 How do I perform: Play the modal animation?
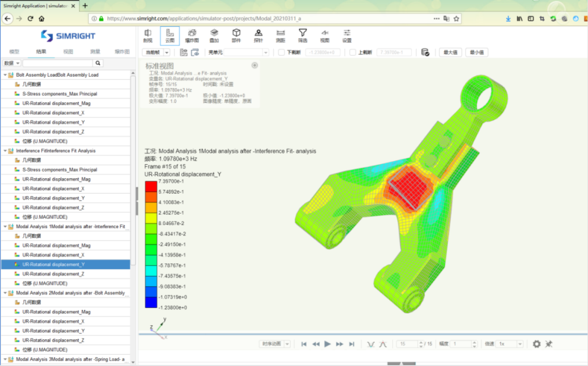(x=327, y=344)
